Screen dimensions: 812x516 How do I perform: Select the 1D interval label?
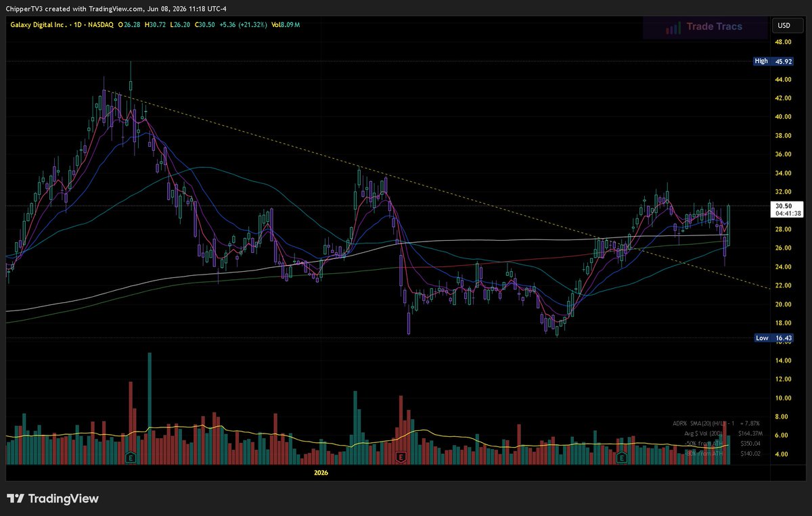click(78, 25)
